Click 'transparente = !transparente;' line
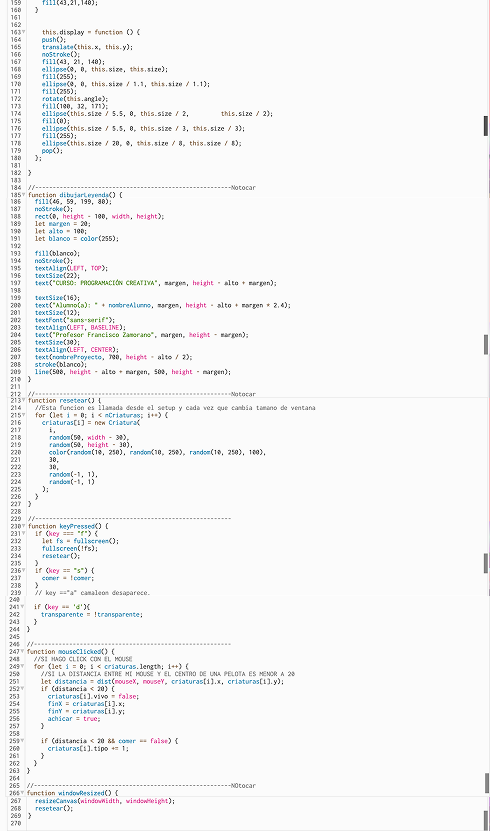490x831 pixels. 92,615
